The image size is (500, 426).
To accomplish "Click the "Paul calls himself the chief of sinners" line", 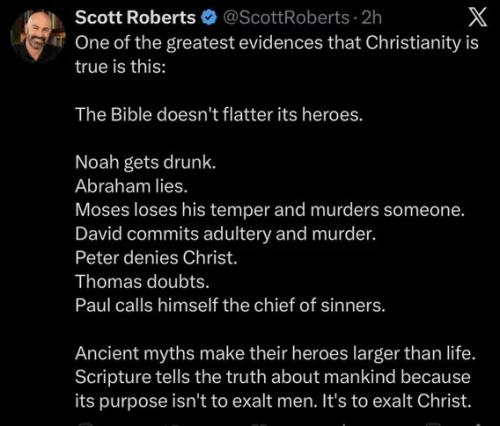I will point(230,305).
